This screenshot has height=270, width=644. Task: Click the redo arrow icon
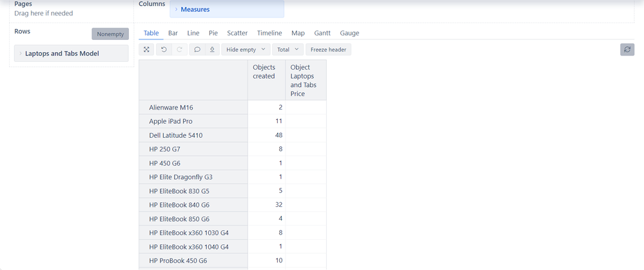pyautogui.click(x=179, y=50)
